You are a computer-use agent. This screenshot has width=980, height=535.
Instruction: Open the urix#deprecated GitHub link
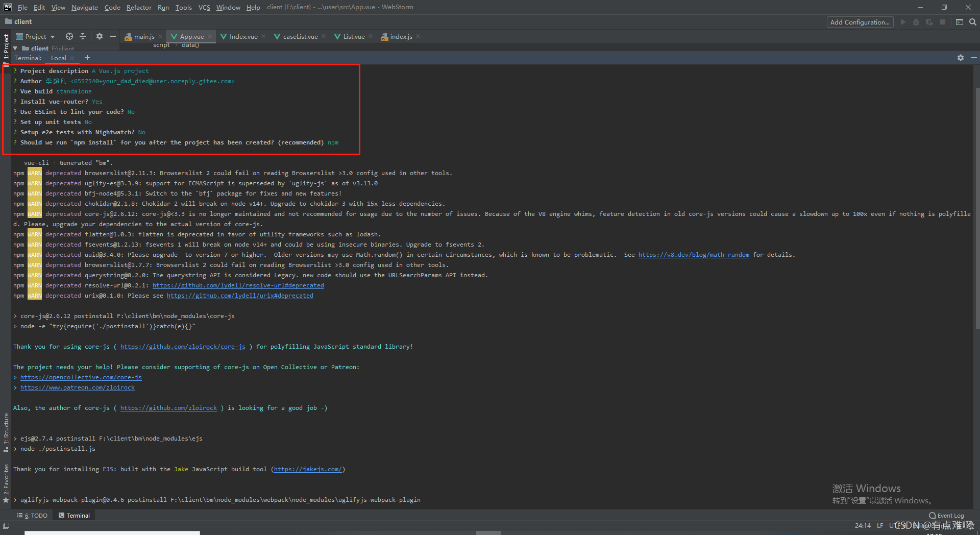coord(240,296)
